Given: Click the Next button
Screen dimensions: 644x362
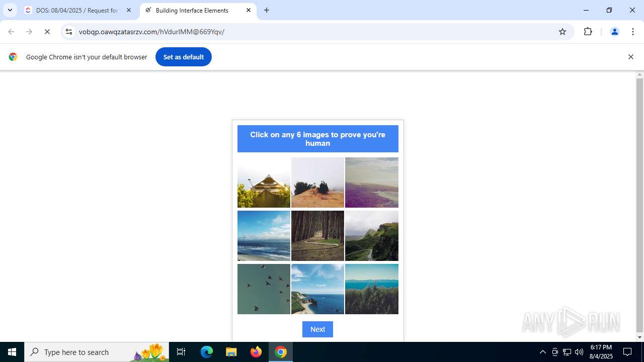Looking at the screenshot, I should click(x=317, y=329).
